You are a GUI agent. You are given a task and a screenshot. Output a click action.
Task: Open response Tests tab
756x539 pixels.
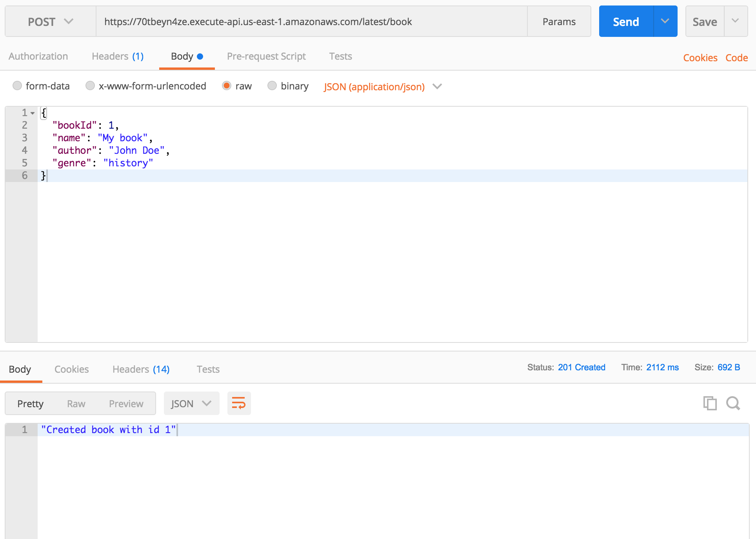click(x=208, y=369)
